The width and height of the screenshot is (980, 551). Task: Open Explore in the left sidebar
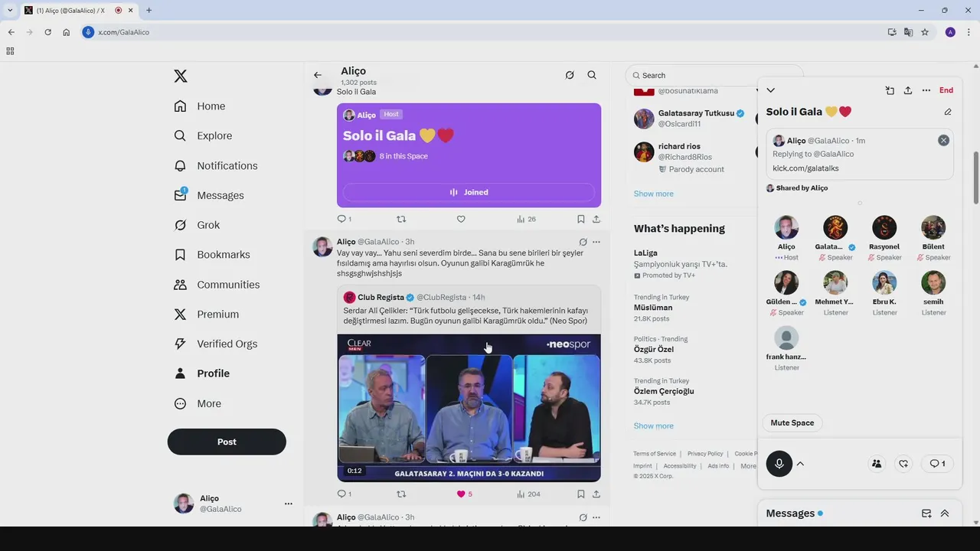pos(203,135)
